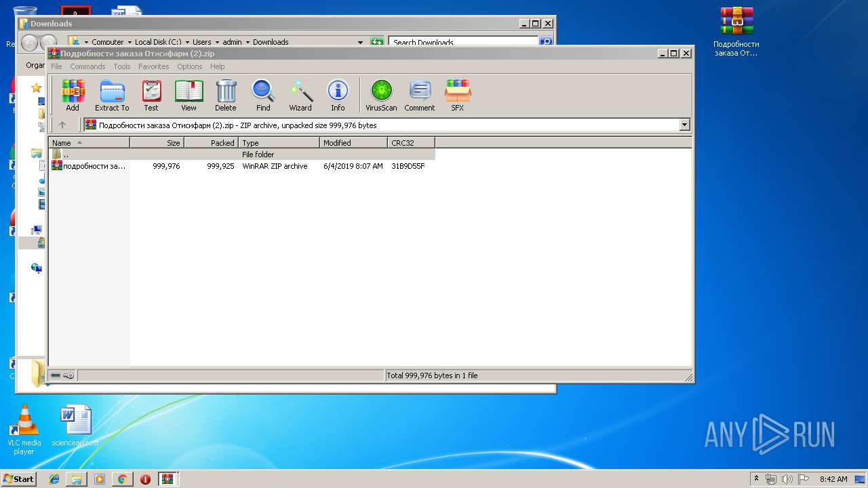Sort by the Type column header
Viewport: 868px width, 488px height.
[x=279, y=143]
